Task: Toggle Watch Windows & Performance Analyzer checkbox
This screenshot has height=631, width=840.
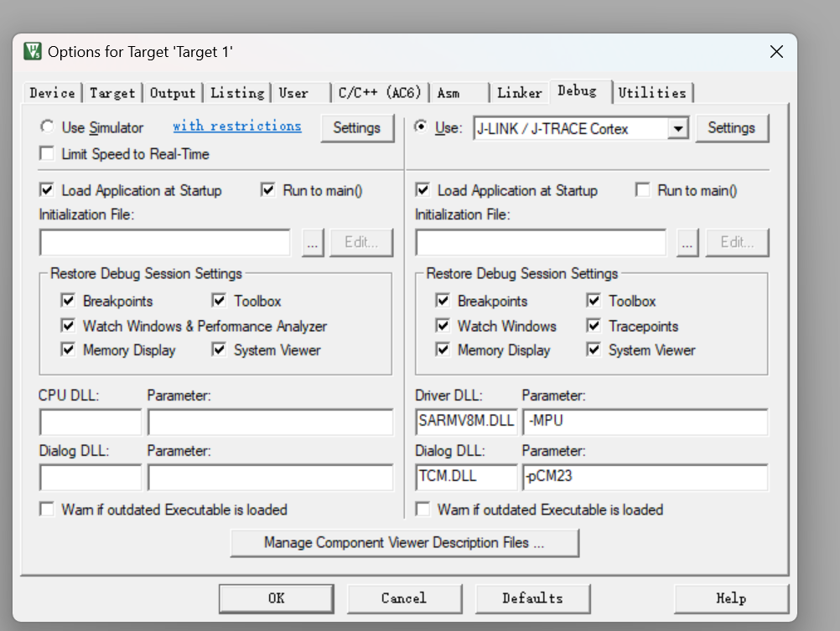Action: pyautogui.click(x=68, y=326)
